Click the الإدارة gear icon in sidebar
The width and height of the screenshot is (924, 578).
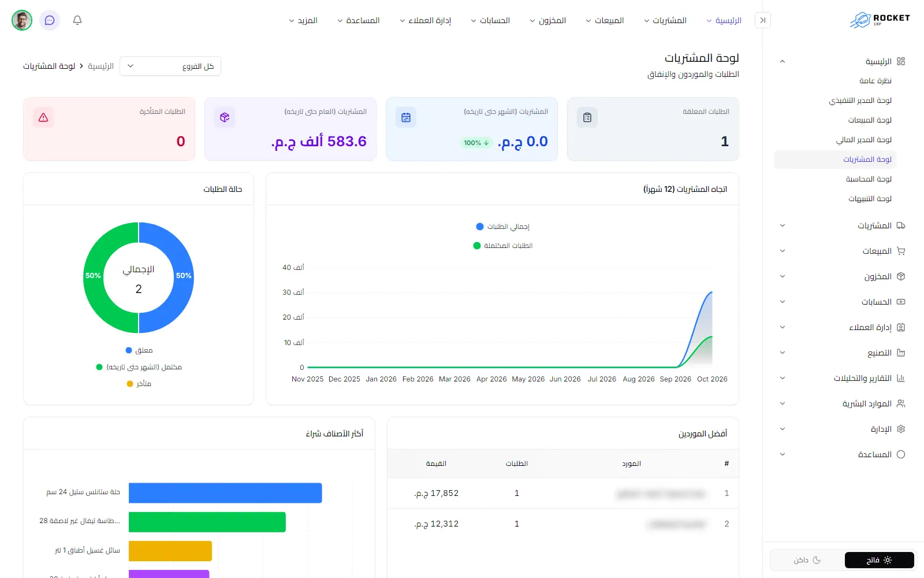901,429
